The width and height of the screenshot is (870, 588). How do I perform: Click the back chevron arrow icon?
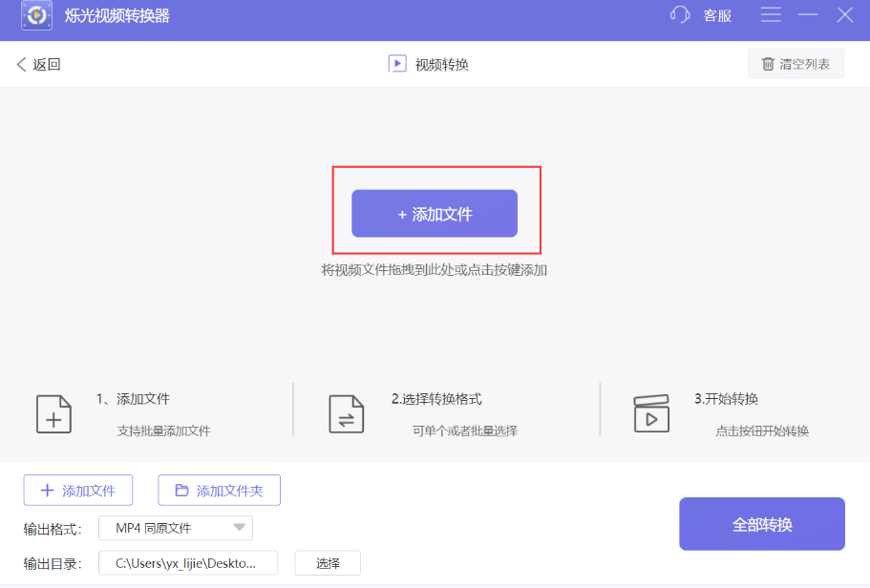coord(21,63)
